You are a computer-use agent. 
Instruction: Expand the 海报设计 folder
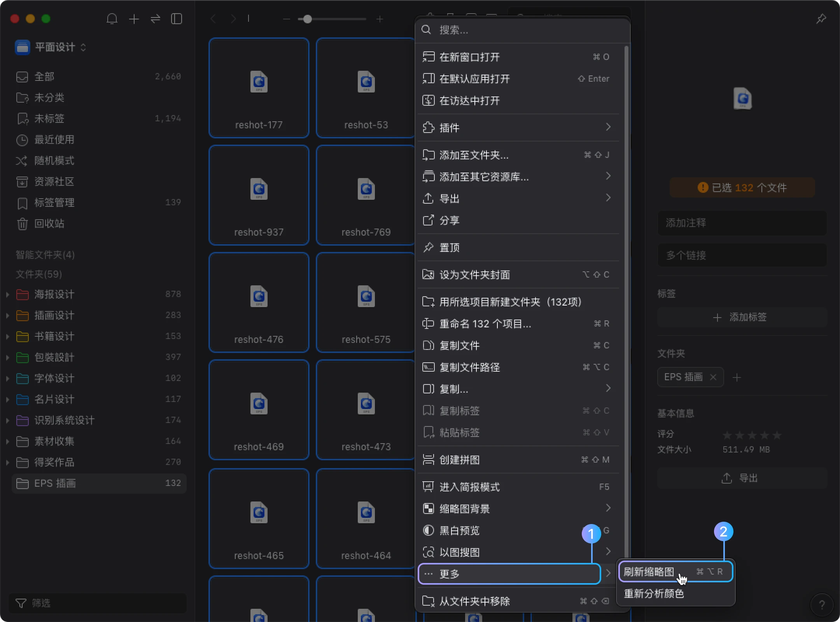(x=7, y=294)
